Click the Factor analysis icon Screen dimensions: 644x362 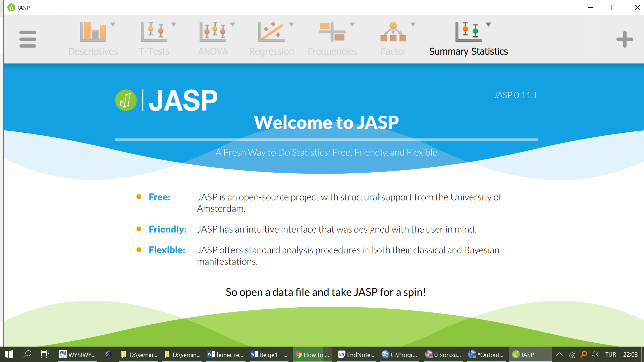coord(393,32)
